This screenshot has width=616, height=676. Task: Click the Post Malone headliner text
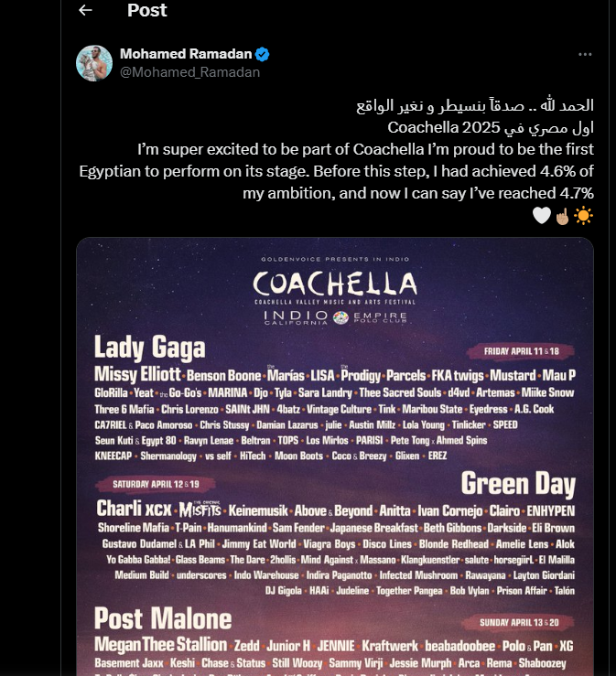click(x=162, y=617)
